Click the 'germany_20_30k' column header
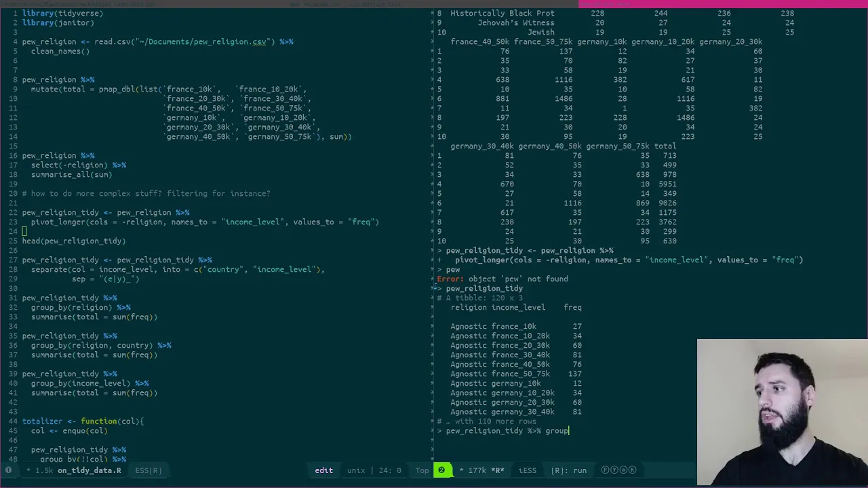The height and width of the screenshot is (488, 868). coord(730,41)
